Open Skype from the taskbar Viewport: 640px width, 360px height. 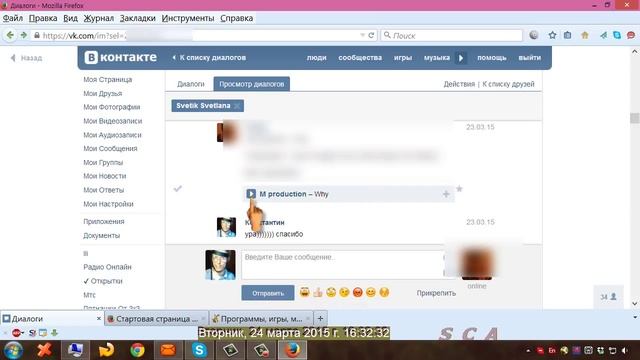tap(200, 350)
